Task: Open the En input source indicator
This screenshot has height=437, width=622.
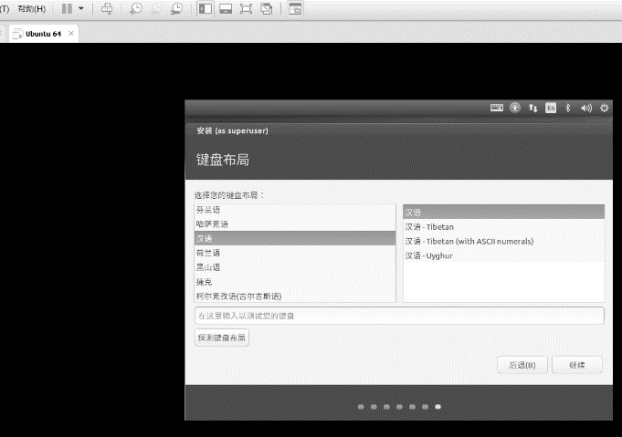Action: 550,108
